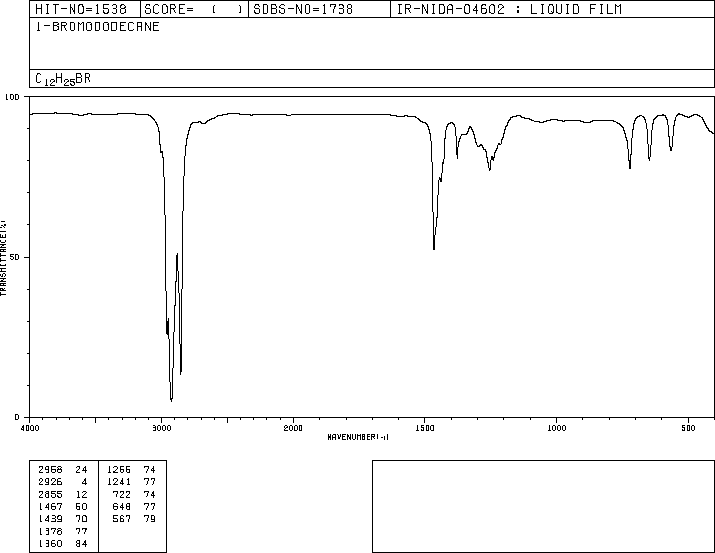The image size is (715, 553).
Task: Click the 2000 wavenumber axis label
Action: point(293,428)
